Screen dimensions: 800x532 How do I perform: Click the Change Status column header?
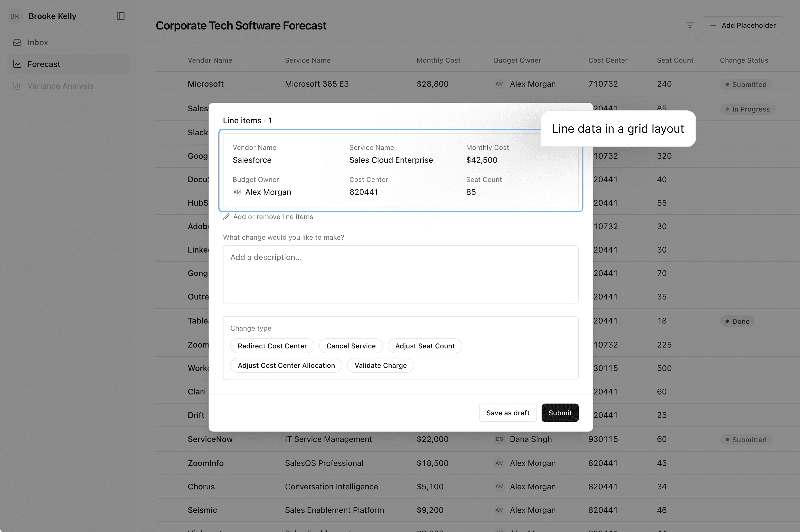(x=744, y=60)
